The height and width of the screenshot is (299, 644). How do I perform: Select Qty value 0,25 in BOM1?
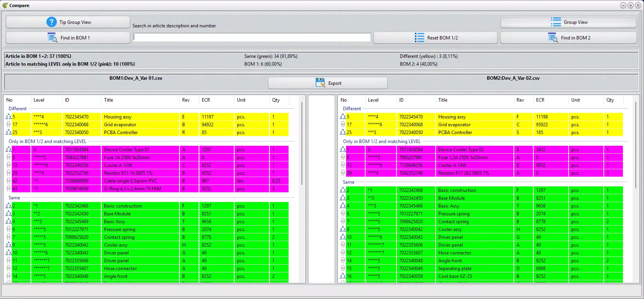[x=276, y=181]
